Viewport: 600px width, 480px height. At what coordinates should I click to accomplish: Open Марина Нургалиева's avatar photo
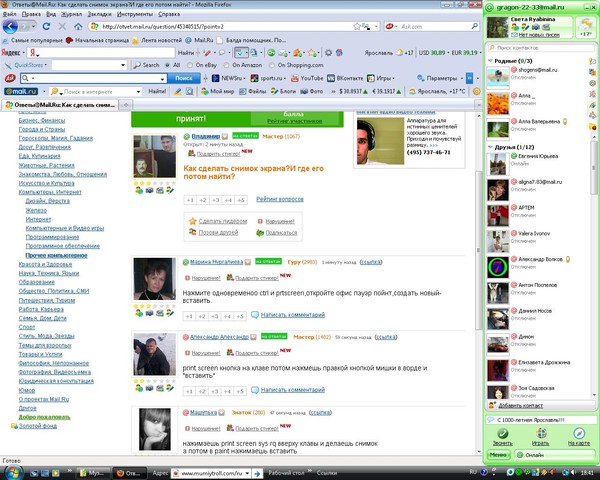(155, 279)
